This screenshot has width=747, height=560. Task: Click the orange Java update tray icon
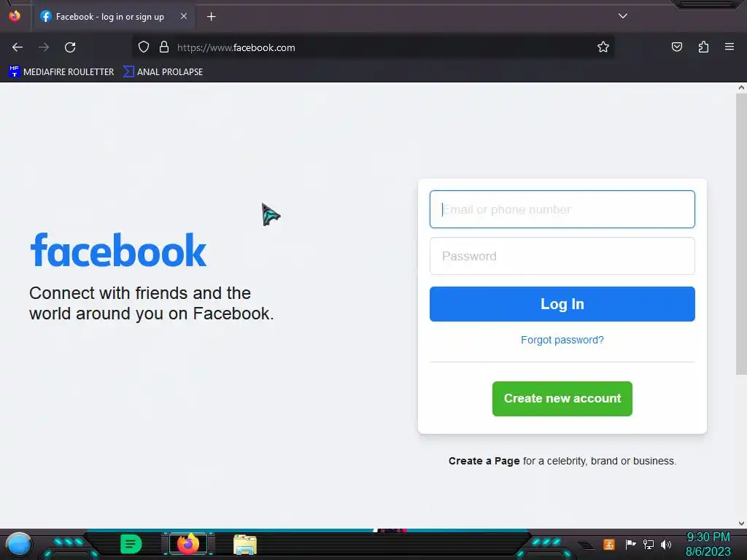tap(609, 544)
